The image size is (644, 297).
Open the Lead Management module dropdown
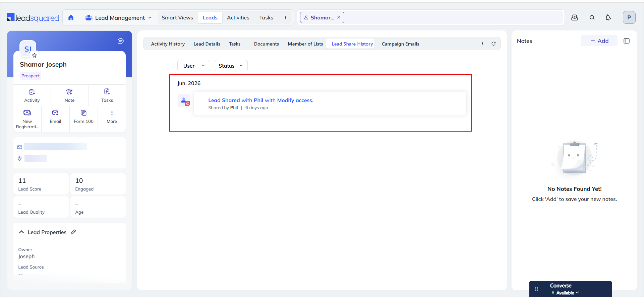(118, 18)
